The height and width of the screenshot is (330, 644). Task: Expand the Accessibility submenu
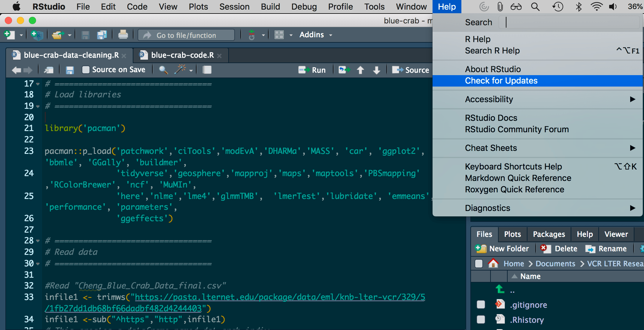[489, 99]
